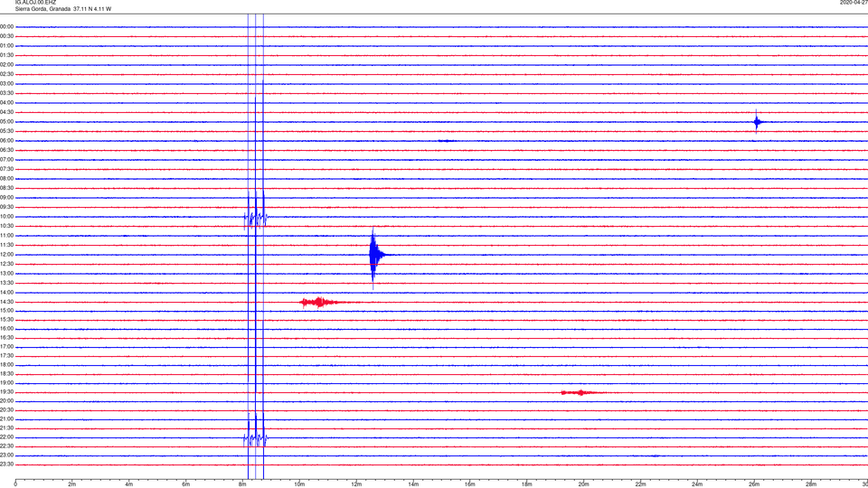
Task: Click the calibration pulses on 22:00 trace
Action: 256,437
